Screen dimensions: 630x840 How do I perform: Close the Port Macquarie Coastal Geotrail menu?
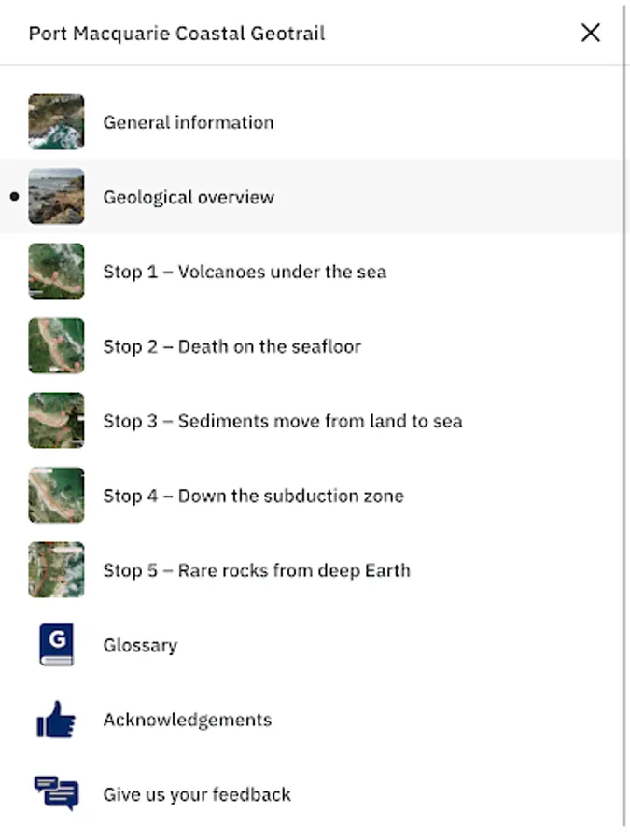pos(591,33)
